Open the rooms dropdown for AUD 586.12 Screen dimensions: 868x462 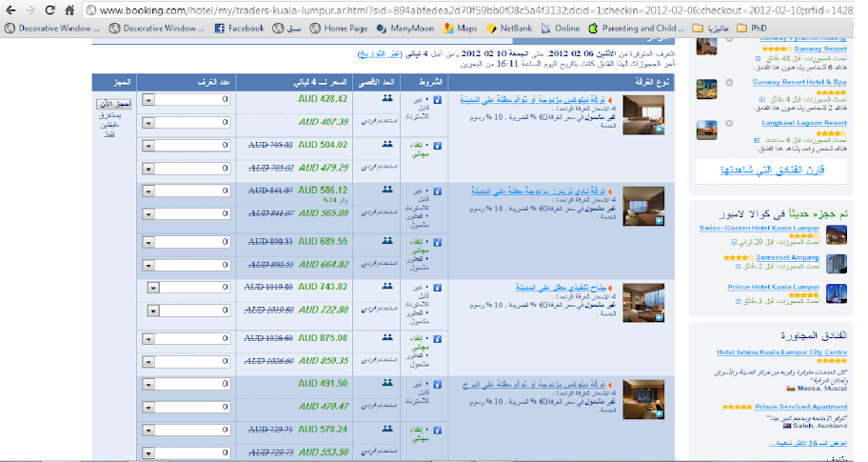point(148,191)
